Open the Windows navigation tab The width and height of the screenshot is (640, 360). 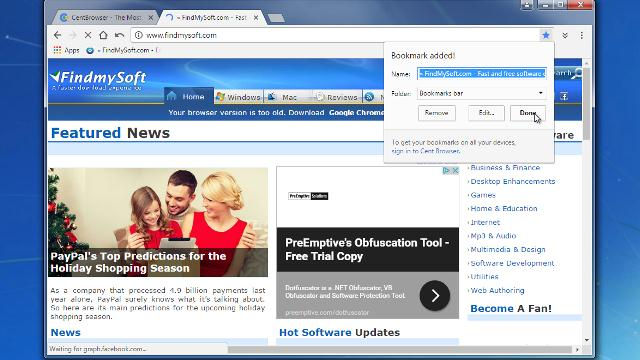pos(238,97)
